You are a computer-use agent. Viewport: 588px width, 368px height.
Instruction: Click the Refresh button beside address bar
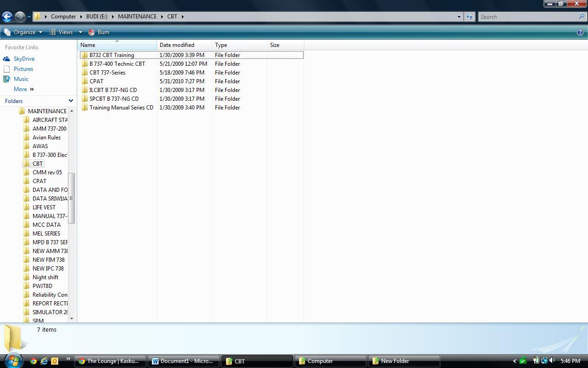point(469,17)
